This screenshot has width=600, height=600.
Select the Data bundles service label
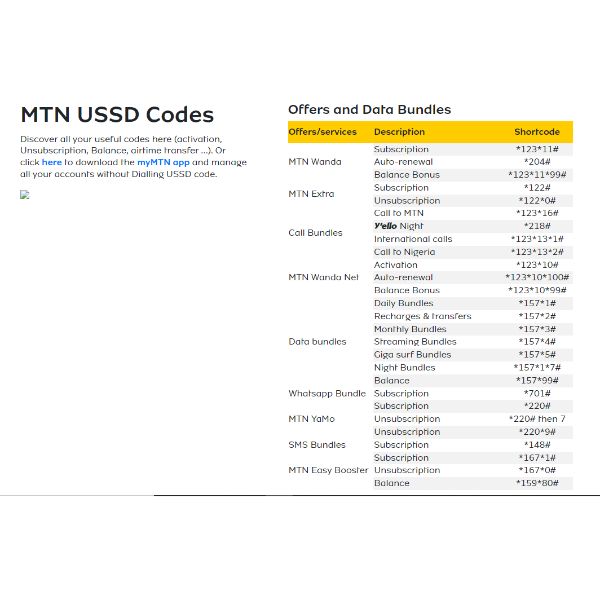pos(316,341)
